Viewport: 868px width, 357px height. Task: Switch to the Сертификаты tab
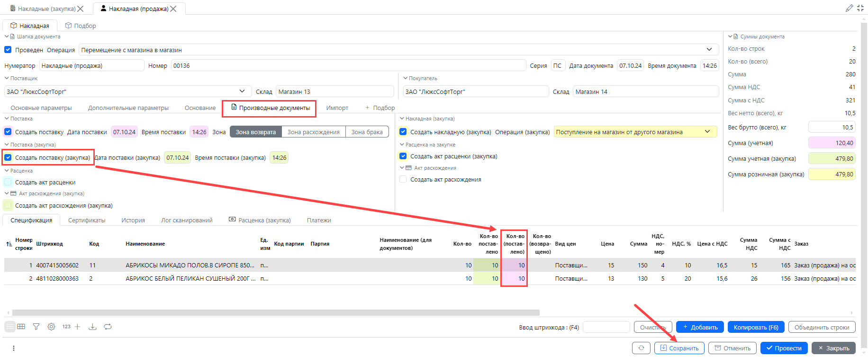[x=87, y=220]
